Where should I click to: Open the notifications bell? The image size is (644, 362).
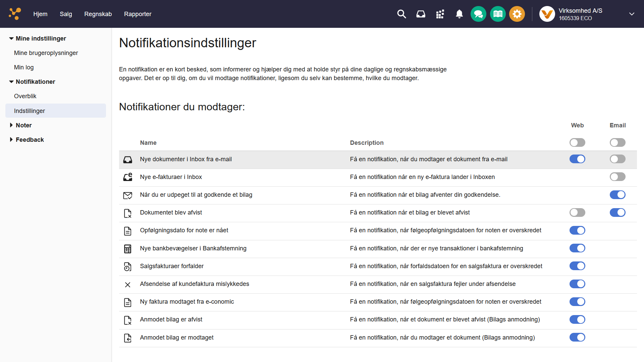pyautogui.click(x=459, y=14)
